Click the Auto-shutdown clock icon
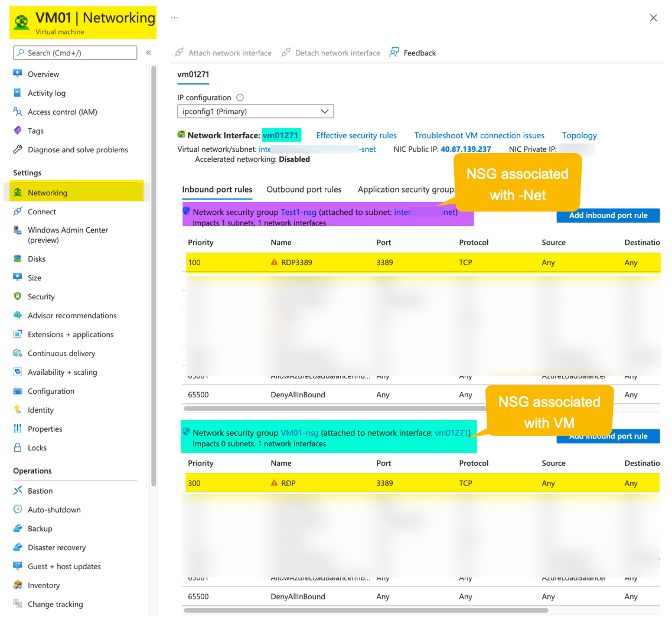The image size is (672, 620). [x=18, y=509]
